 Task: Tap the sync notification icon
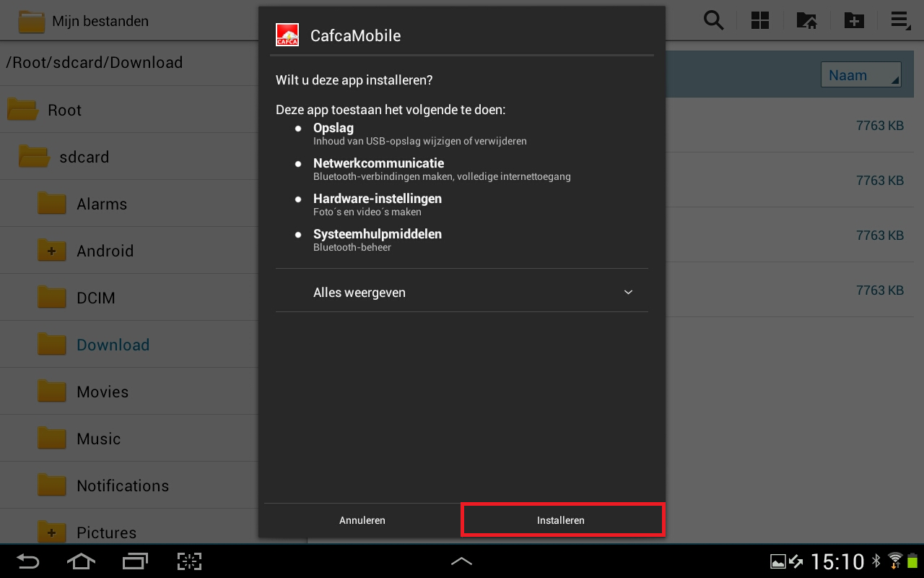(796, 561)
